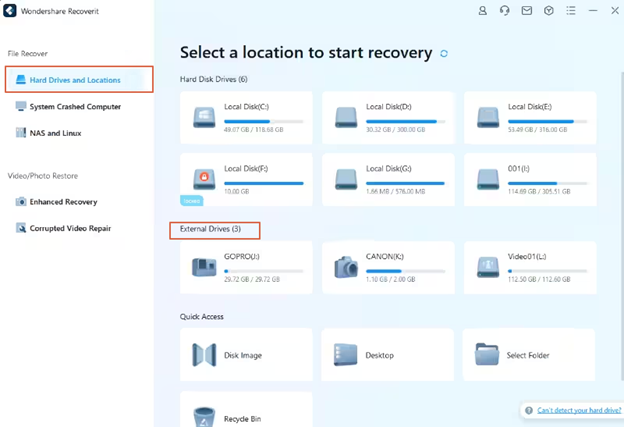Screen dimensions: 624x427
Task: Open the headset support icon
Action: click(504, 11)
